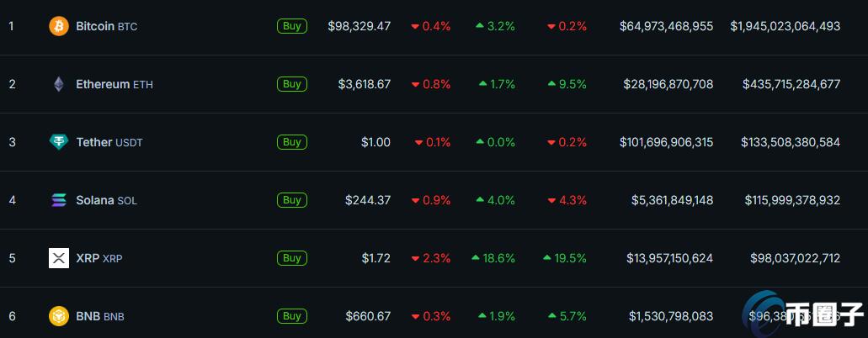Open the Bitcoin BTC name link
Viewport: 868px width, 338px height.
click(x=106, y=26)
